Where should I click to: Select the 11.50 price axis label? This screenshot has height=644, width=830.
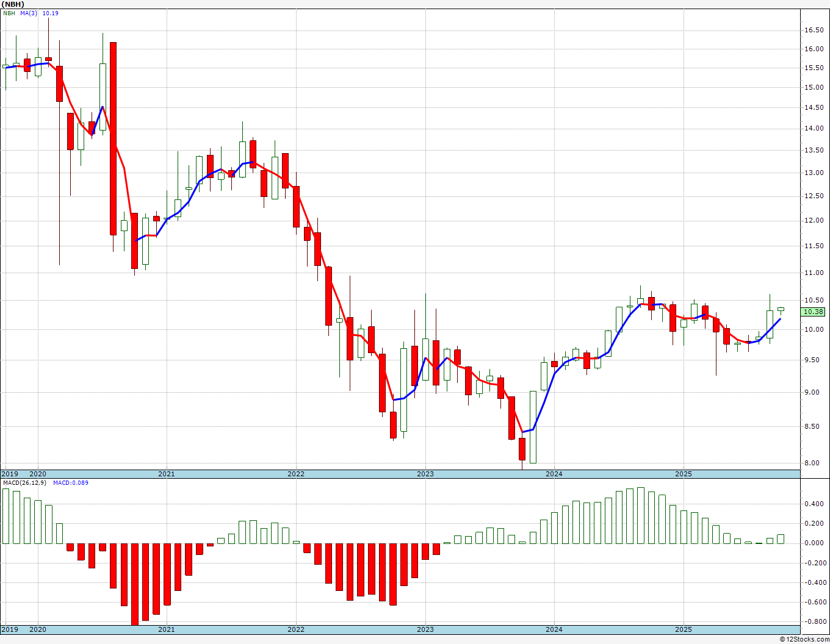point(813,246)
